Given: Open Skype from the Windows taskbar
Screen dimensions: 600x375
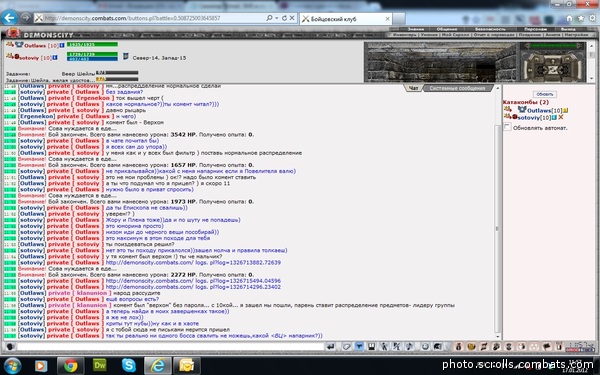Looking at the screenshot, I should coord(129,365).
